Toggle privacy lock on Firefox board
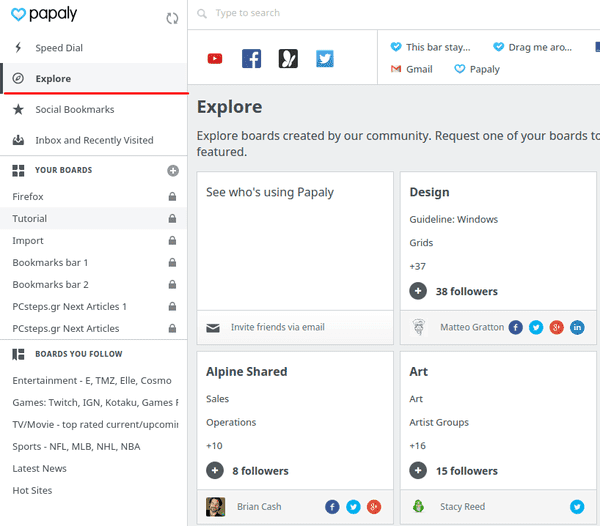This screenshot has width=600, height=526. click(173, 197)
